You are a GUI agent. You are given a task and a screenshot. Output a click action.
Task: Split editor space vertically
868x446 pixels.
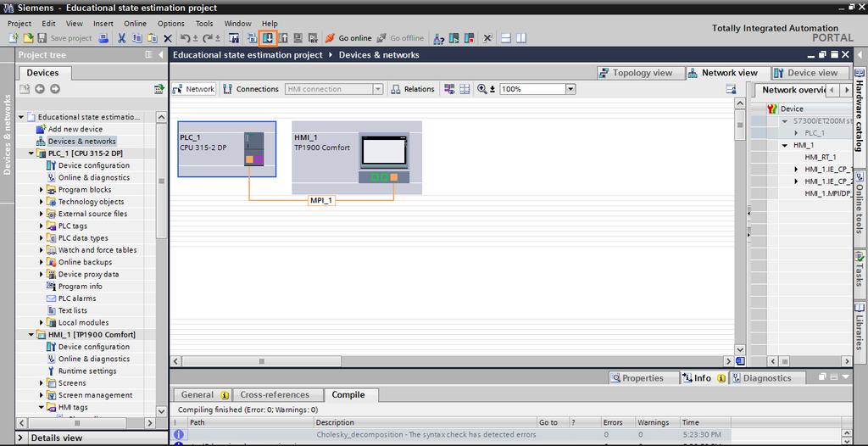pos(521,38)
